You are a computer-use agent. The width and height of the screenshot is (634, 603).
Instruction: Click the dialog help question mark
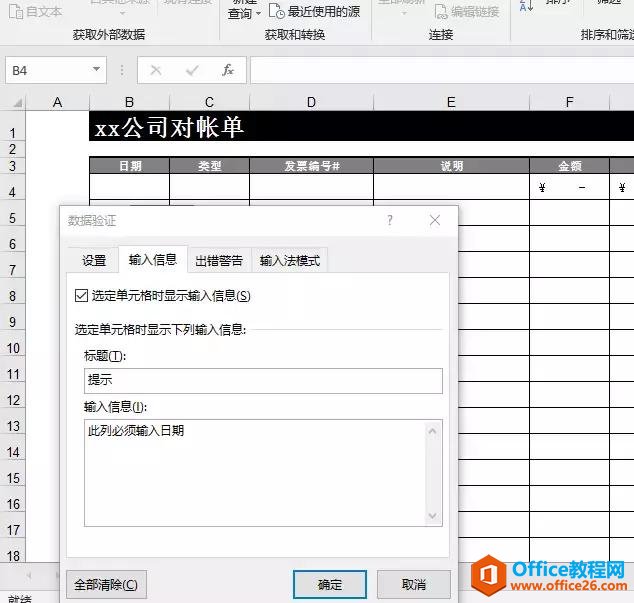pos(390,220)
